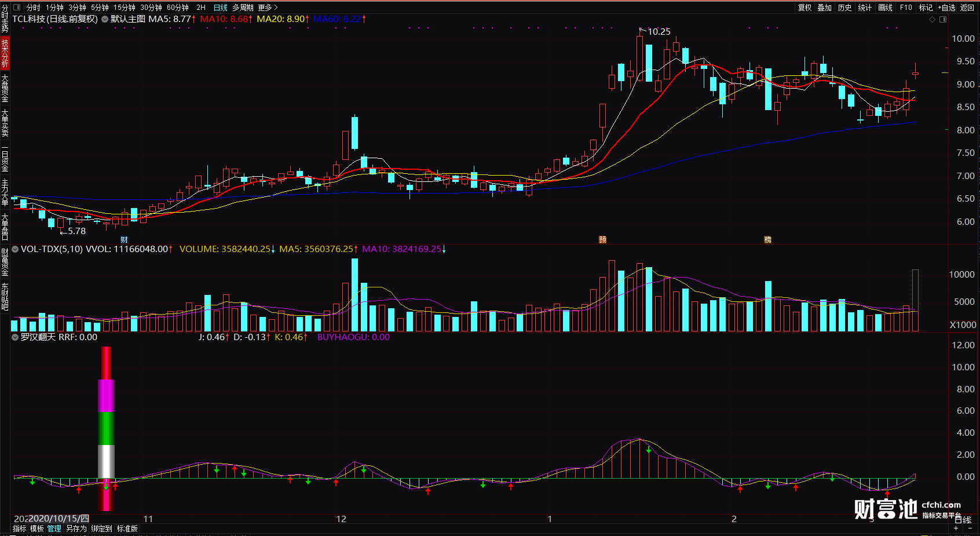
Task: Select the 2H period
Action: point(201,8)
